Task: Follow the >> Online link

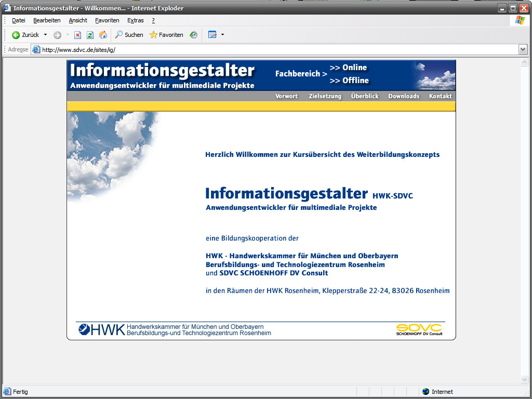Action: [348, 68]
